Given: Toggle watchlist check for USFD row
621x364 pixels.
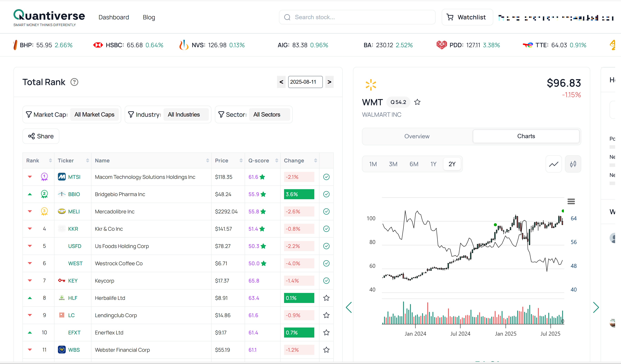Looking at the screenshot, I should tap(326, 246).
